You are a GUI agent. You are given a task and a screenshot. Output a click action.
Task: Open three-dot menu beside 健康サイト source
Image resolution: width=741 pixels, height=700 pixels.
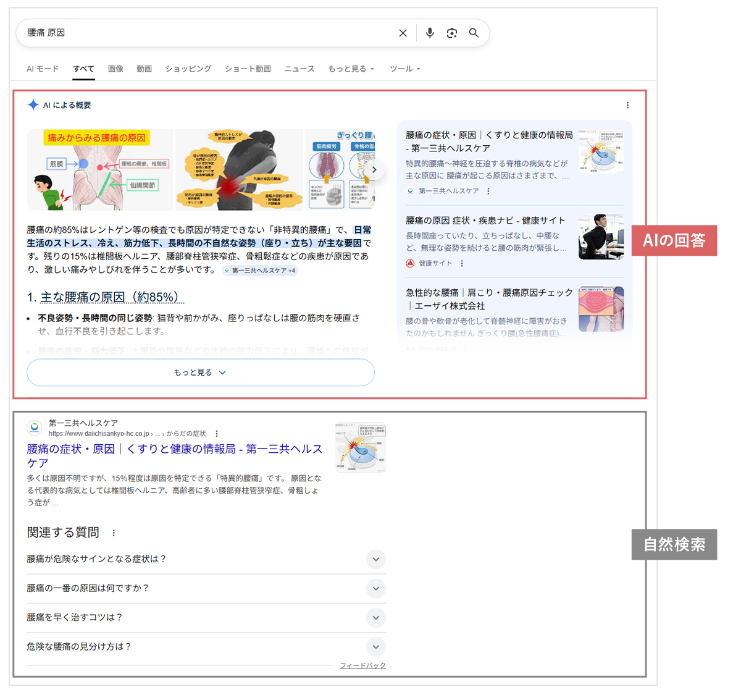tap(462, 264)
